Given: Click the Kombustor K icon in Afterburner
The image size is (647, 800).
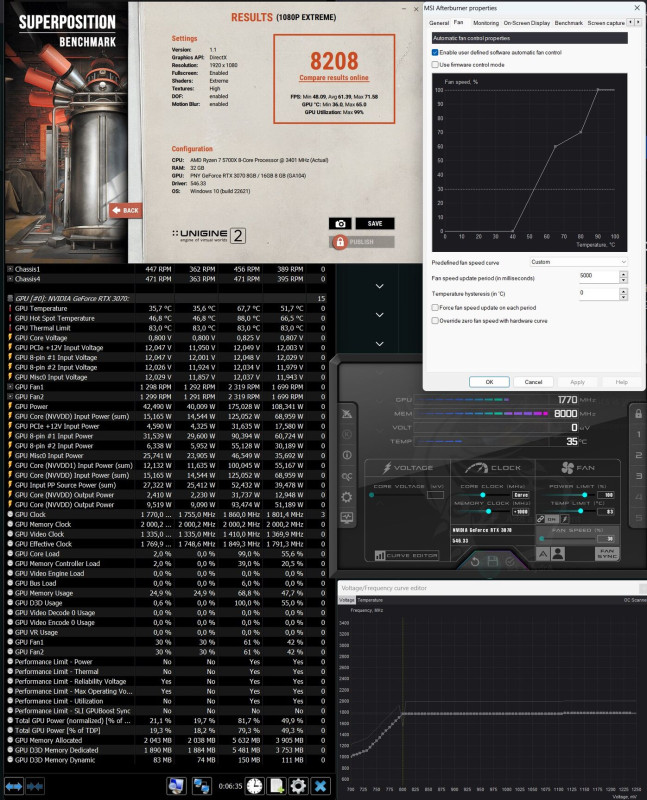Looking at the screenshot, I should [347, 434].
